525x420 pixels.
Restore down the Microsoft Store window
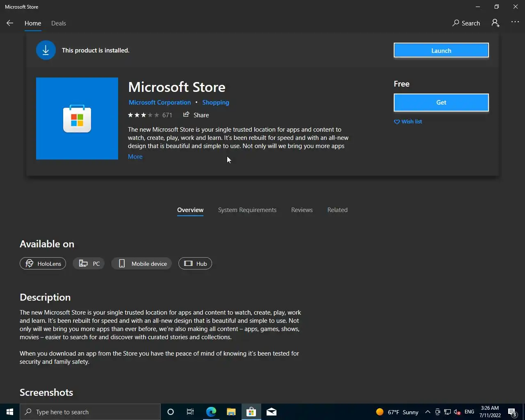point(497,7)
